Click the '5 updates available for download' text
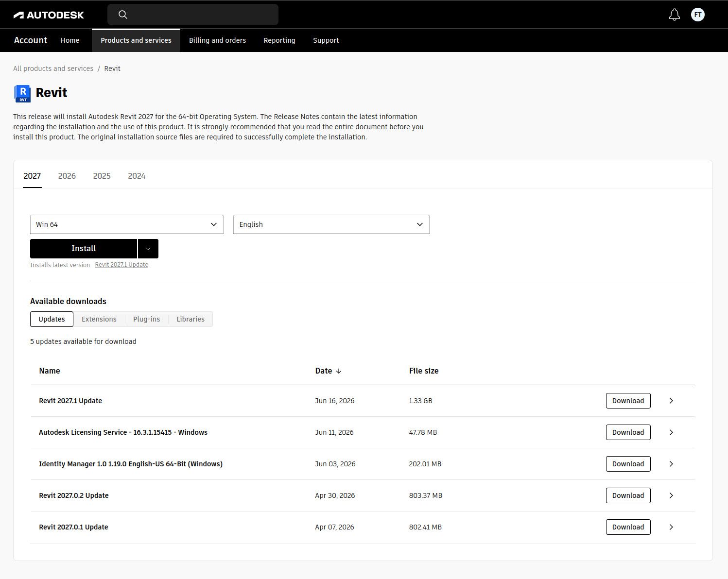Screen dimensions: 728x579 [x=83, y=341]
